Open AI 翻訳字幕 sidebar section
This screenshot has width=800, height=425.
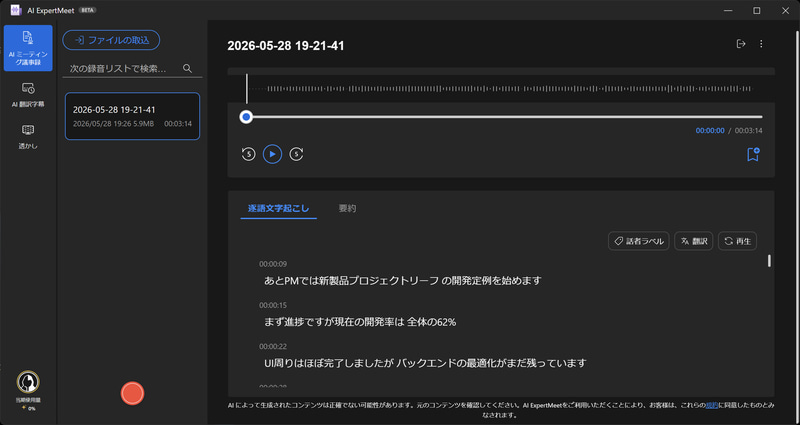(x=28, y=95)
